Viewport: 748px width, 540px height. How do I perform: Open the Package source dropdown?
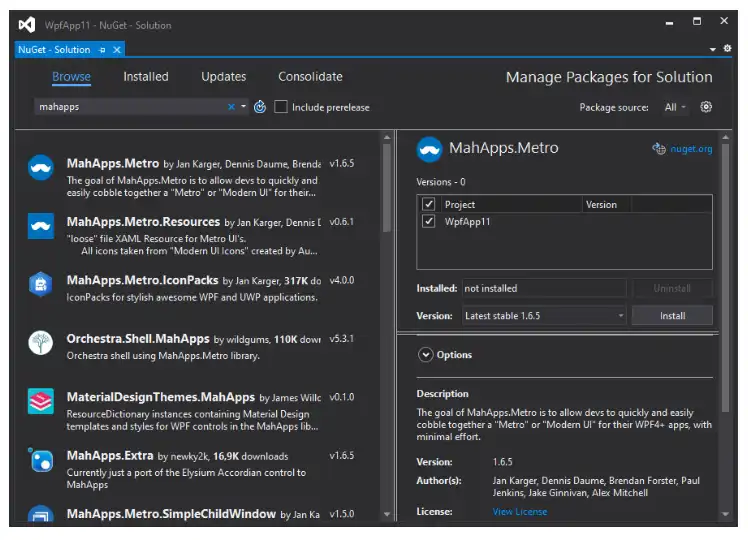point(675,107)
